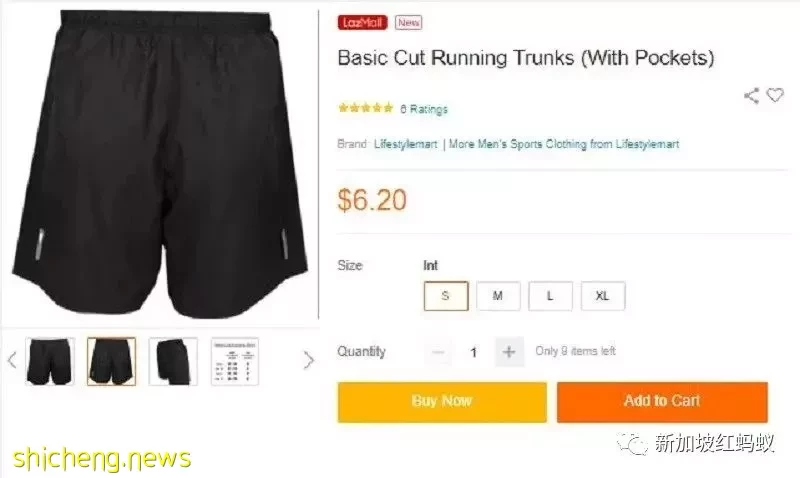
Task: Increase quantity with plus button
Action: [x=509, y=351]
